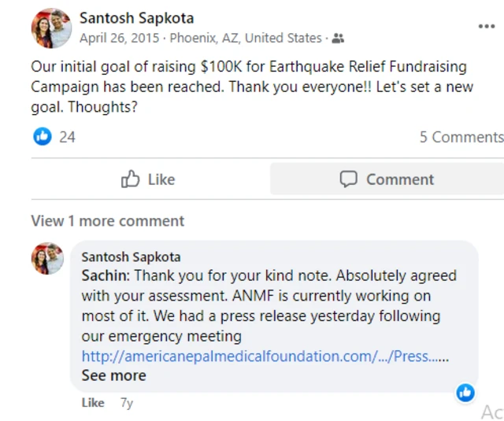The height and width of the screenshot is (421, 504).
Task: Click the Like link under the comment
Action: pyautogui.click(x=93, y=403)
